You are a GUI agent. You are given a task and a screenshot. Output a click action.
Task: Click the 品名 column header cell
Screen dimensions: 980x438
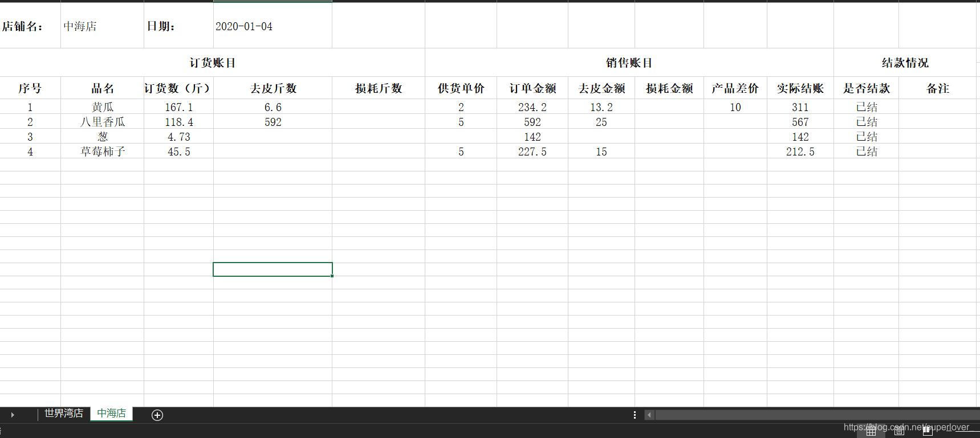coord(102,88)
